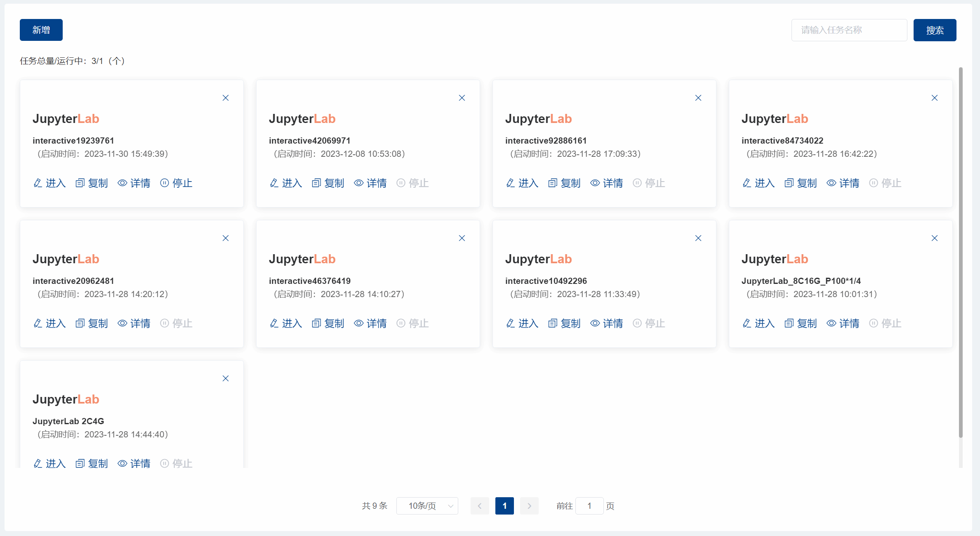Click the pencil enter icon on interactive19239761
Screen dimensions: 980x536
point(38,183)
